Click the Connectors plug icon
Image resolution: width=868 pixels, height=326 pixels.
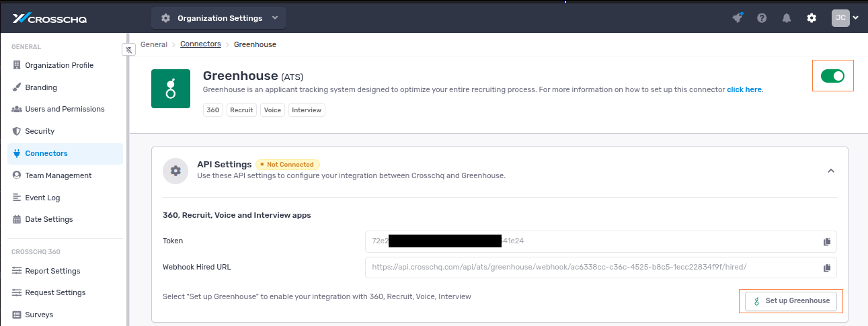point(17,153)
